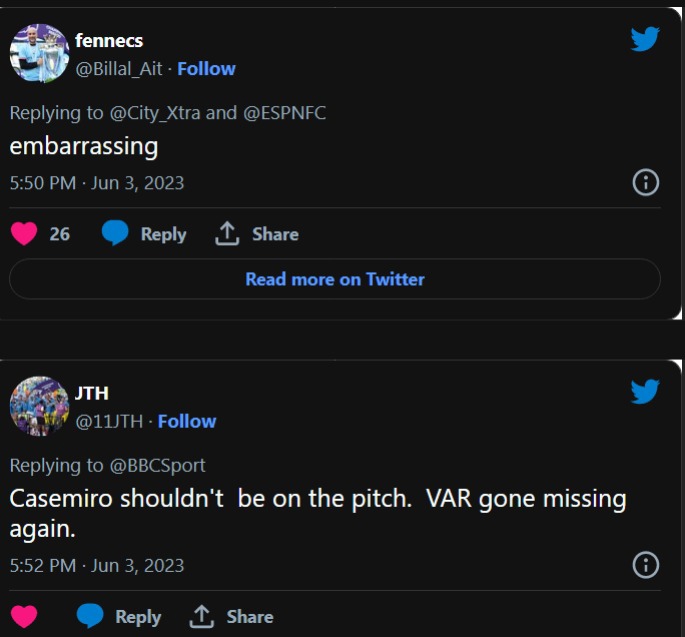
Task: Click the embarrassing tweet text
Action: tap(84, 146)
